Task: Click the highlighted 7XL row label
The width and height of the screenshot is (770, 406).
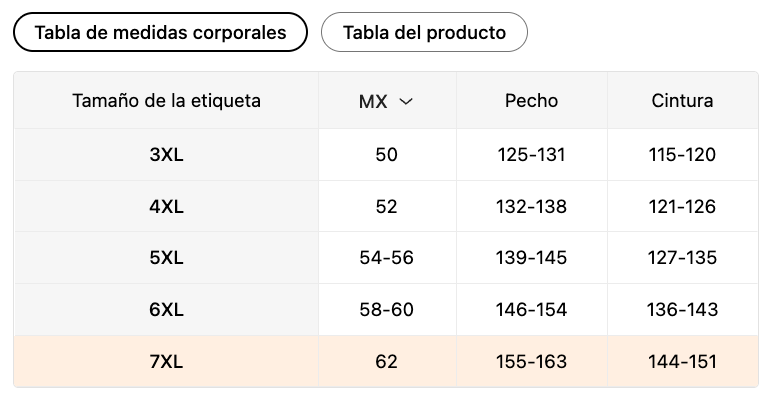Action: tap(166, 361)
